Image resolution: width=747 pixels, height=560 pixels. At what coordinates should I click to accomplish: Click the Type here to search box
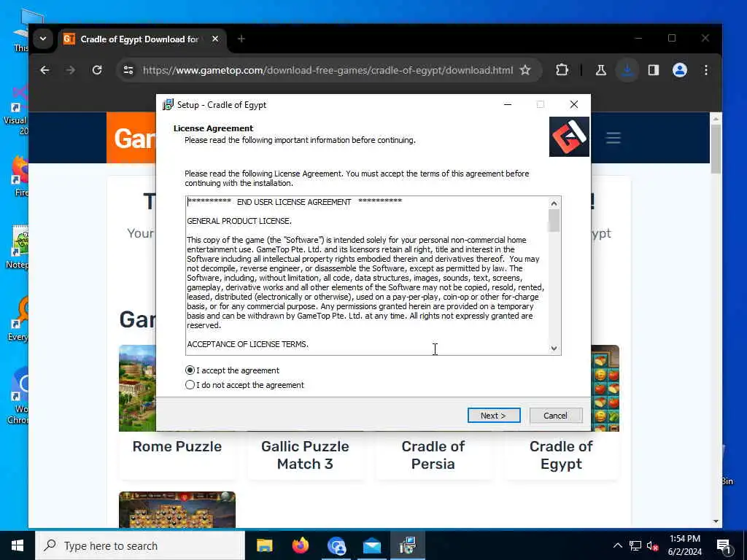click(140, 545)
